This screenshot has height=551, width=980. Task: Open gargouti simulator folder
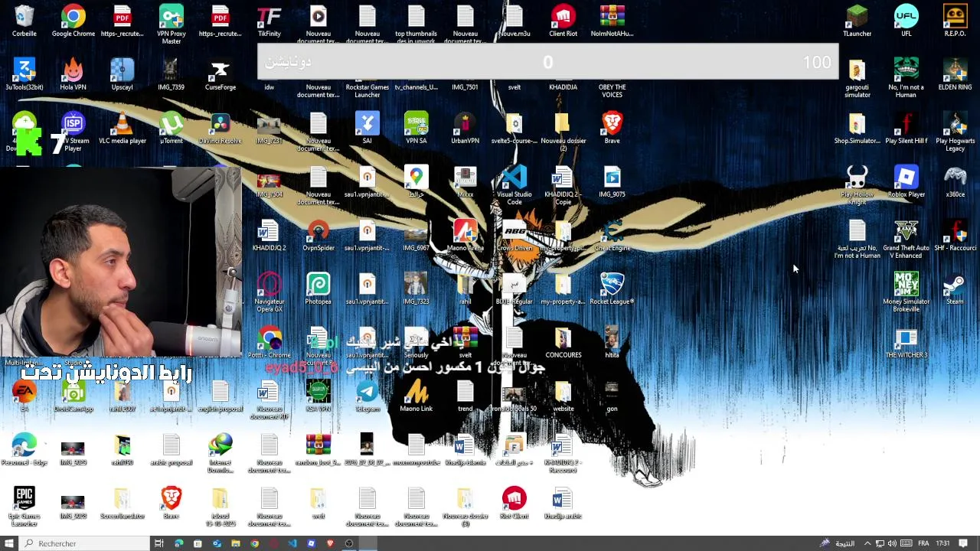pos(857,78)
